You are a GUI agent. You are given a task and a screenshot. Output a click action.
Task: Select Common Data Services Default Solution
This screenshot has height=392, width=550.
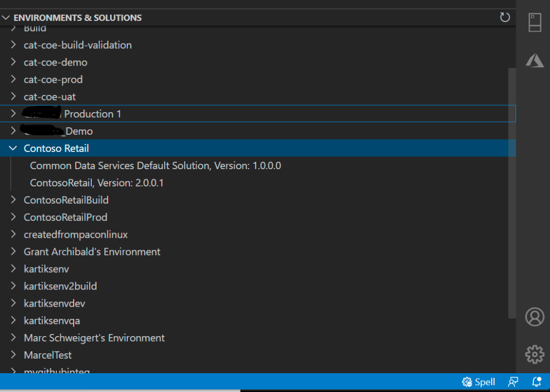(155, 165)
